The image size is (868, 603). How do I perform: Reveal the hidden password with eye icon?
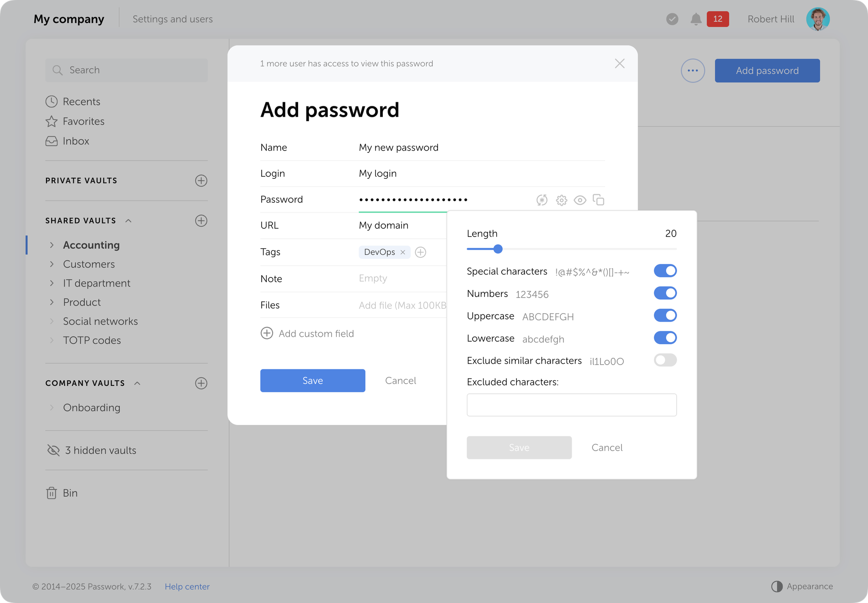[580, 200]
